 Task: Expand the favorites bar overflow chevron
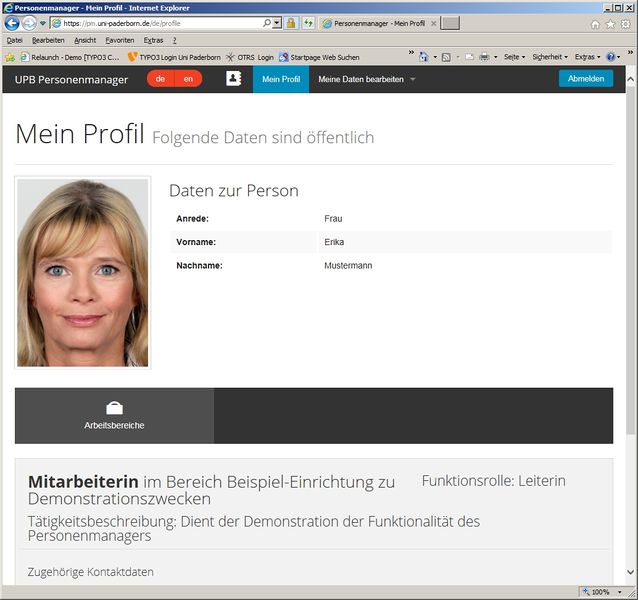[x=411, y=52]
